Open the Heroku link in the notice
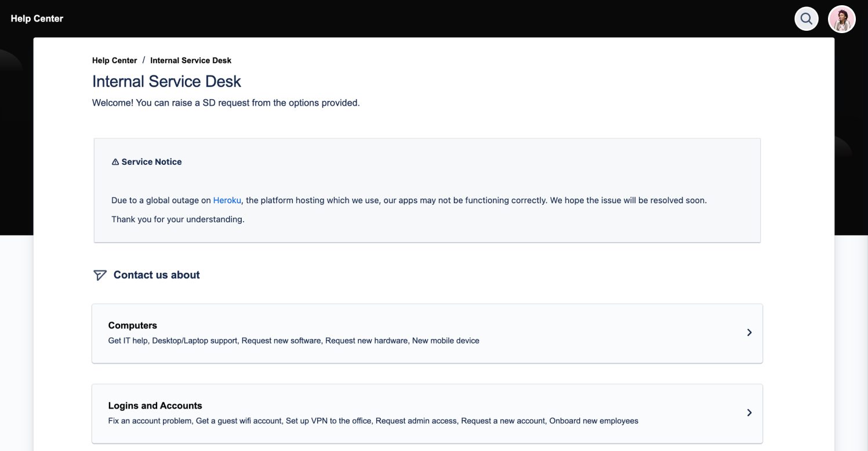868x451 pixels. pos(227,200)
